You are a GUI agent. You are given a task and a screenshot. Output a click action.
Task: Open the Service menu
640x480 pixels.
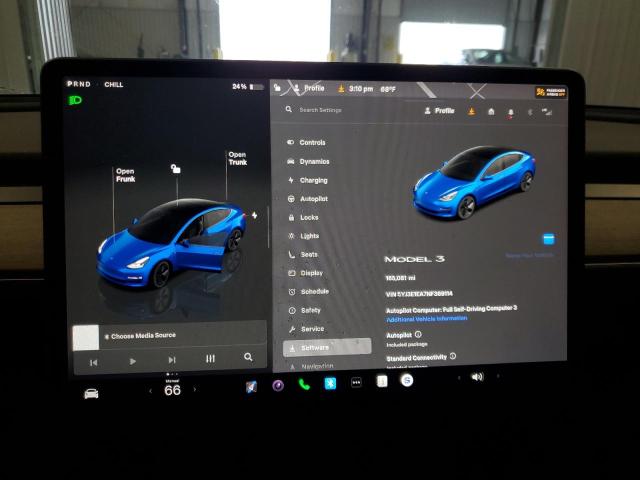click(x=307, y=329)
